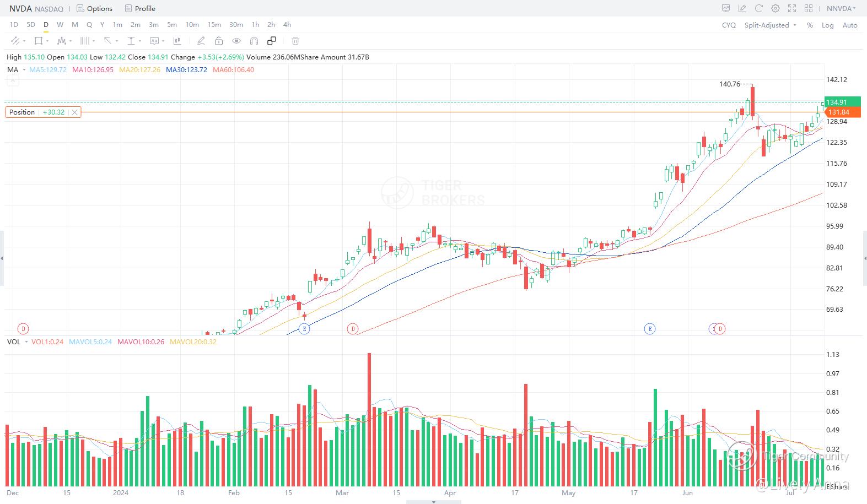Screen dimensions: 867x504
Task: Click the MA30:123.72 indicator label
Action: [x=187, y=70]
